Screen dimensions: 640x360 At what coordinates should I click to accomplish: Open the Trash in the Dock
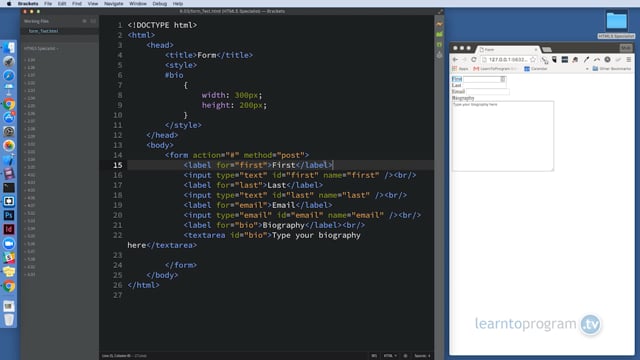tap(9, 320)
